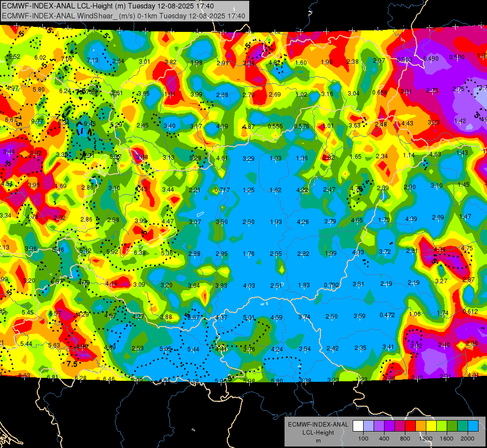This screenshot has width=487, height=448.
Task: Click the wind shear value 7.13
Action: (93, 60)
